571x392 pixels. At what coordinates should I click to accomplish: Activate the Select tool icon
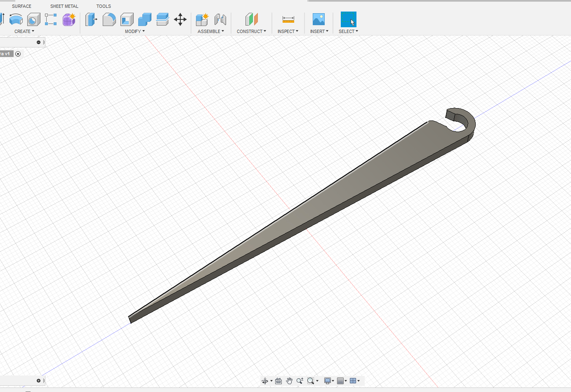pos(348,19)
